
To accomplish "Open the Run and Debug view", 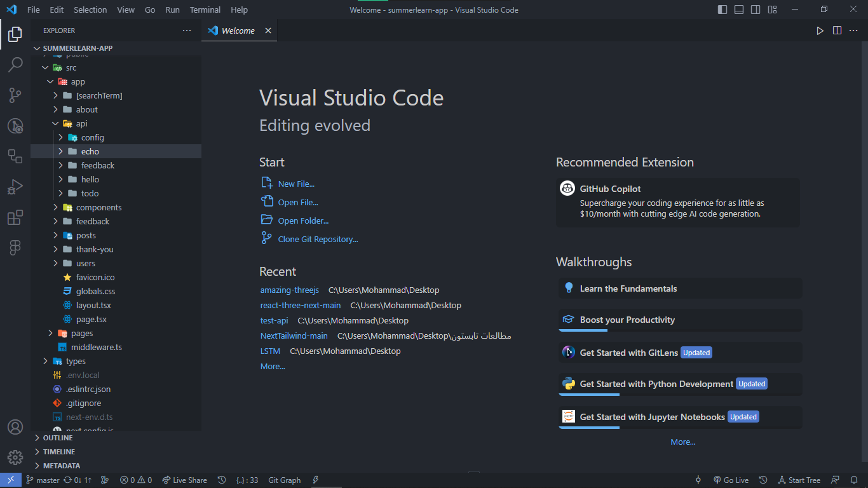I will point(15,187).
